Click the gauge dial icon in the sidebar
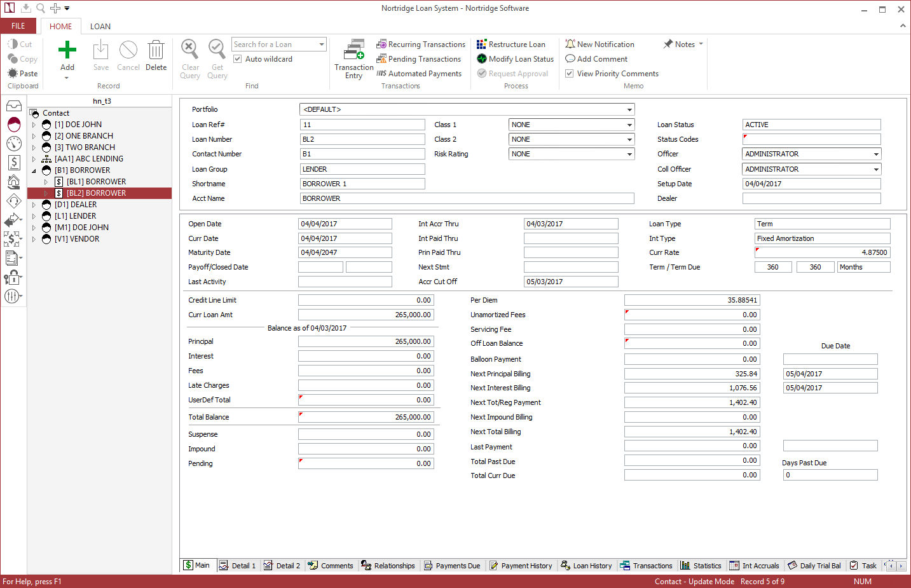 pyautogui.click(x=14, y=144)
